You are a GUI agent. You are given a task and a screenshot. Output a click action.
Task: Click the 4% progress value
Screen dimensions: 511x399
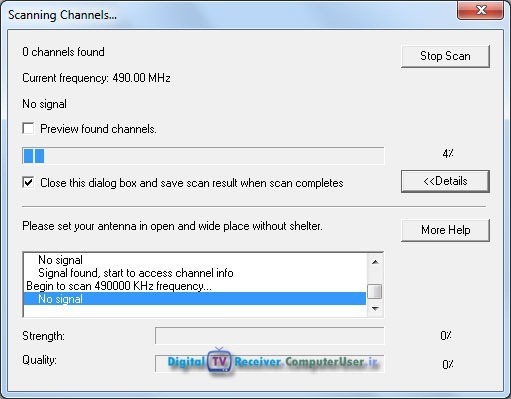tap(448, 153)
